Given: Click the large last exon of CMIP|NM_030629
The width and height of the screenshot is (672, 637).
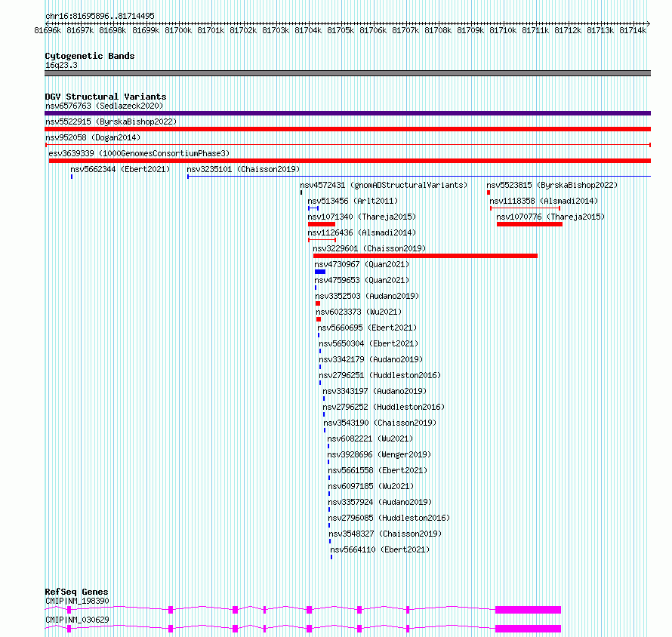Looking at the screenshot, I should point(528,629).
